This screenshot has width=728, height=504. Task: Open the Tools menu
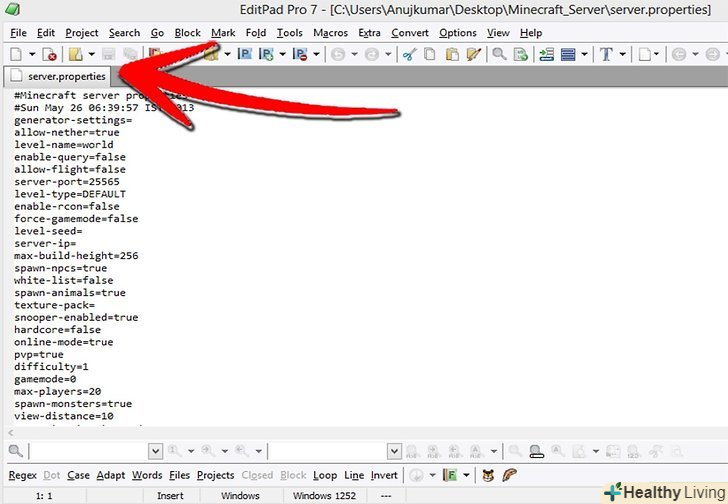pyautogui.click(x=290, y=33)
